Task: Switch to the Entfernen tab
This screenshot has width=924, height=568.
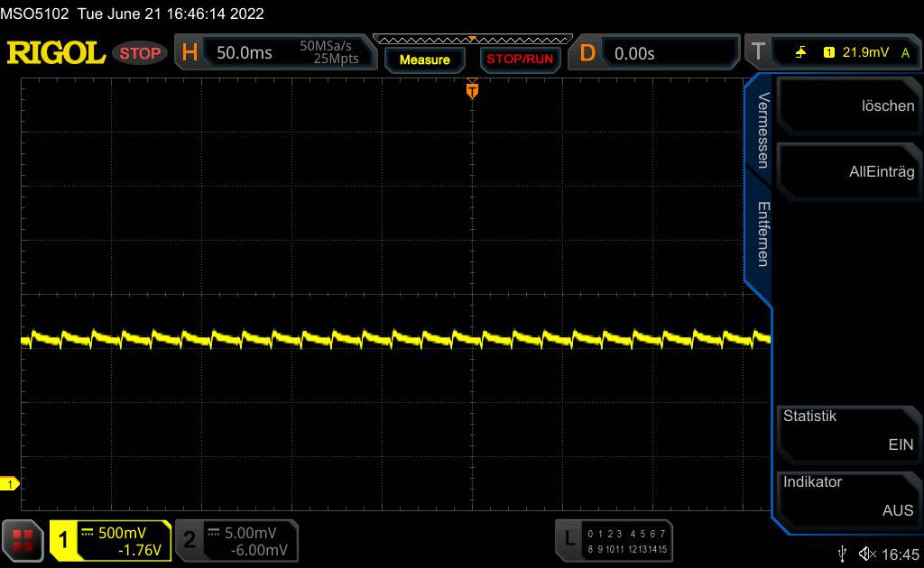Action: coord(763,234)
